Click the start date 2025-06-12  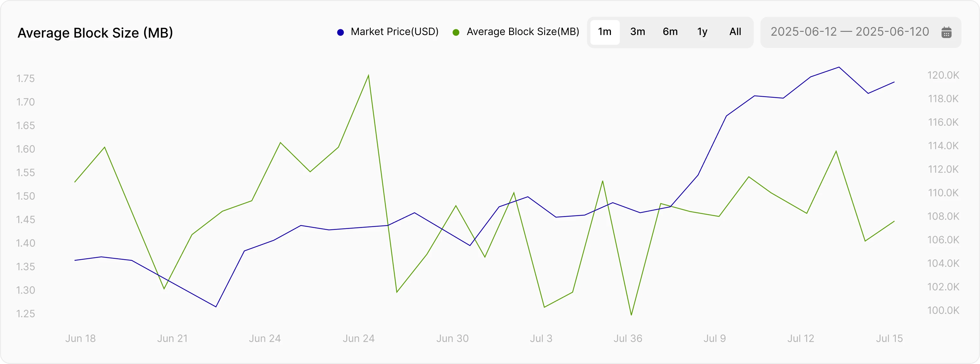pos(804,32)
